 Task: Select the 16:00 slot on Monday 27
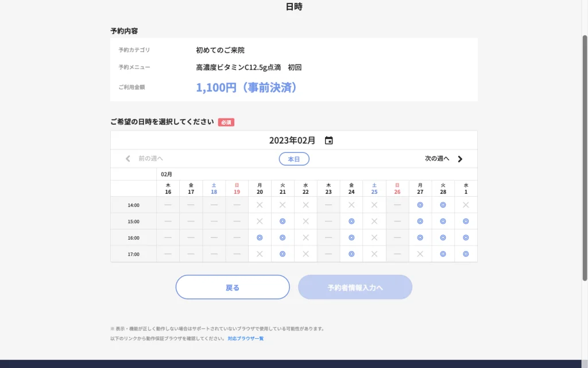pyautogui.click(x=420, y=237)
